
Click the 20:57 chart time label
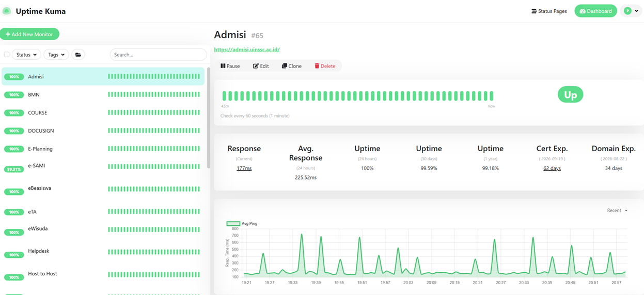pos(616,283)
